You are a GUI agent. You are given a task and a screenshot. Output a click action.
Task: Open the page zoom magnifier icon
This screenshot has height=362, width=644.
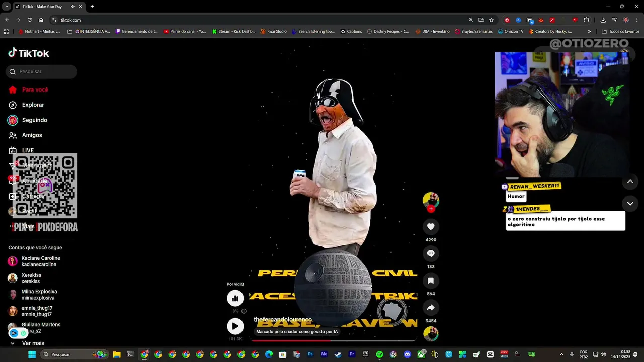coord(471,20)
